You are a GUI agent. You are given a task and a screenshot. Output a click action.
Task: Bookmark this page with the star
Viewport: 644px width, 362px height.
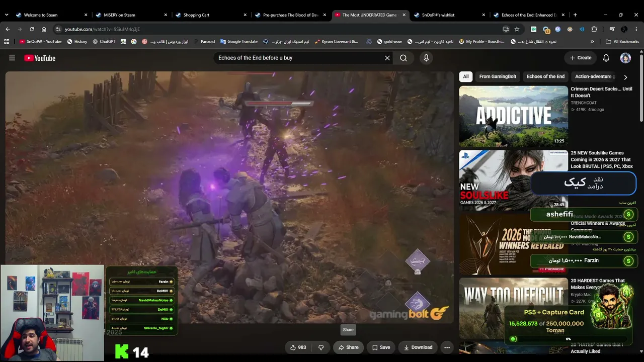coord(517,29)
